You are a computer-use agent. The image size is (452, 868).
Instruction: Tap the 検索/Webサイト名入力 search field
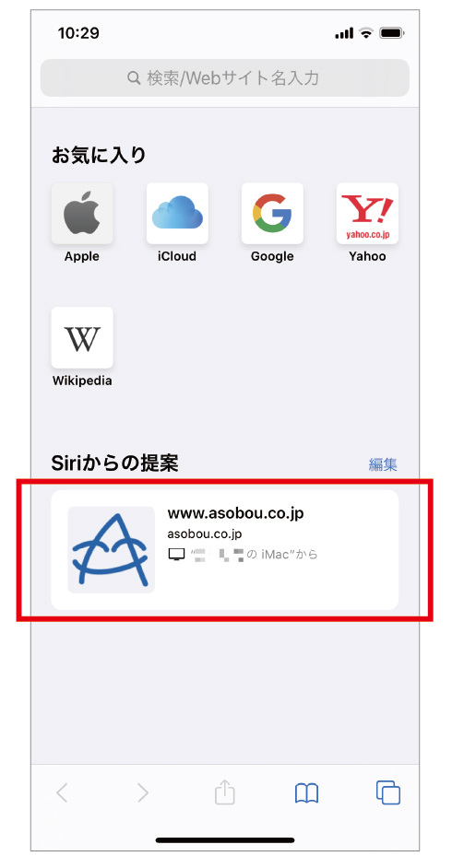click(225, 78)
